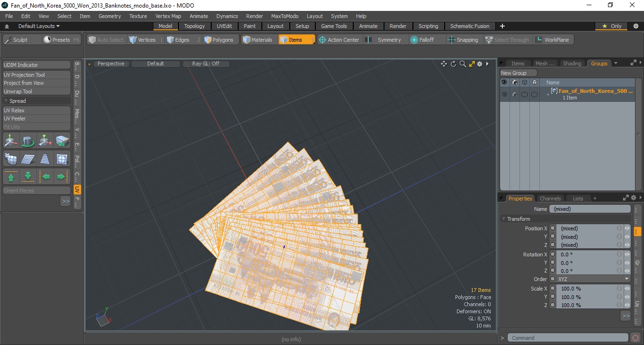This screenshot has width=644, height=345.
Task: Click the align UVs up arrow
Action: 11,177
